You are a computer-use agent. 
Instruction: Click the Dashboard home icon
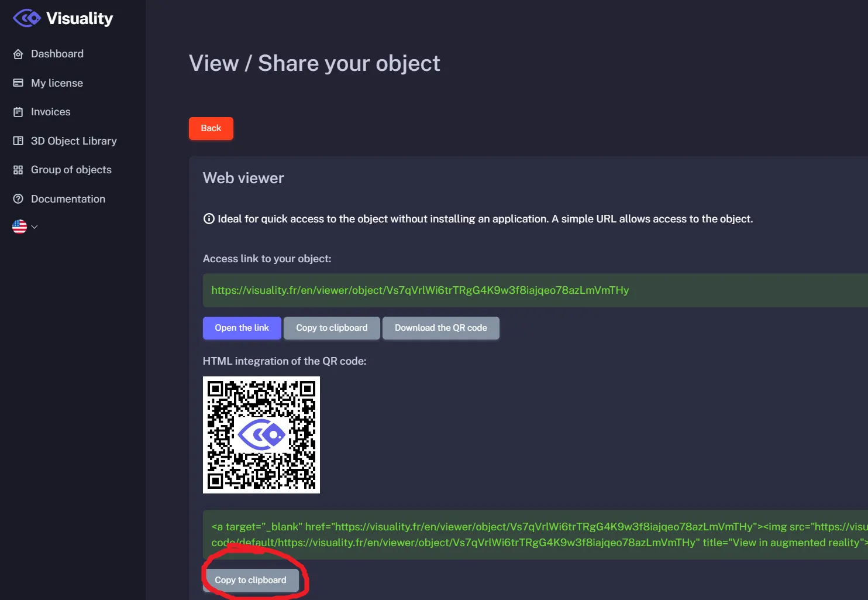click(18, 53)
